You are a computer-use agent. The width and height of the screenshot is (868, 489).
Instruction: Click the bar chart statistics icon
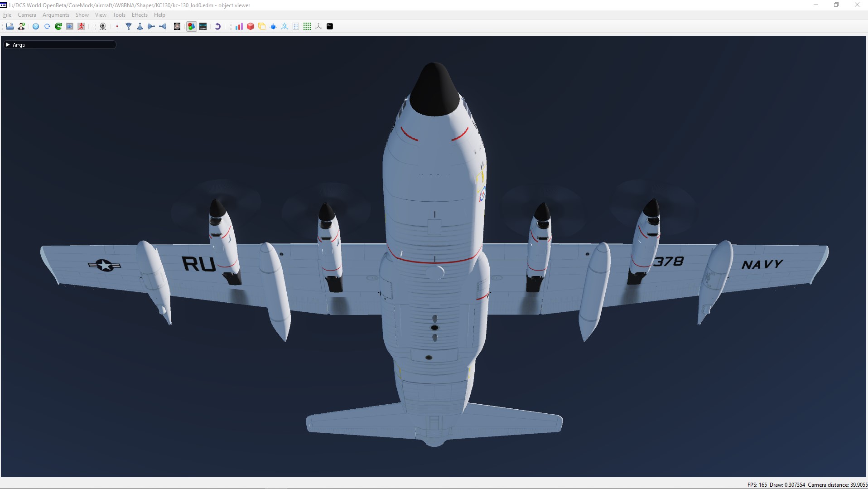(239, 26)
